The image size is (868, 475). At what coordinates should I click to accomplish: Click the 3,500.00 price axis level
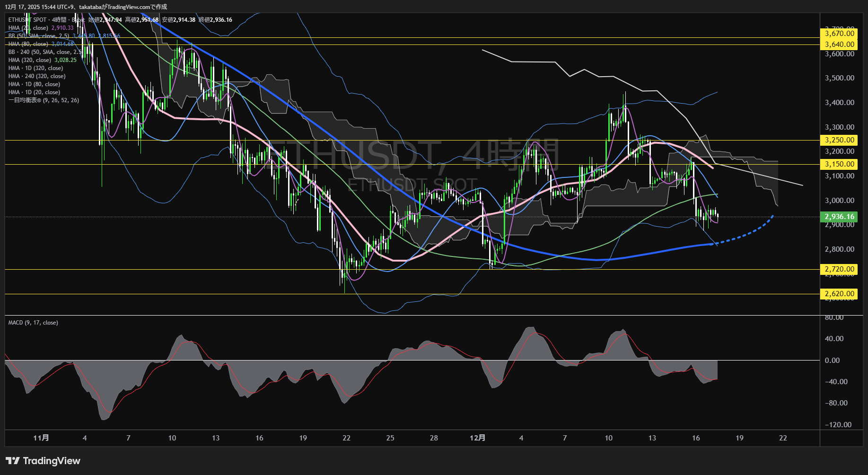click(x=839, y=78)
